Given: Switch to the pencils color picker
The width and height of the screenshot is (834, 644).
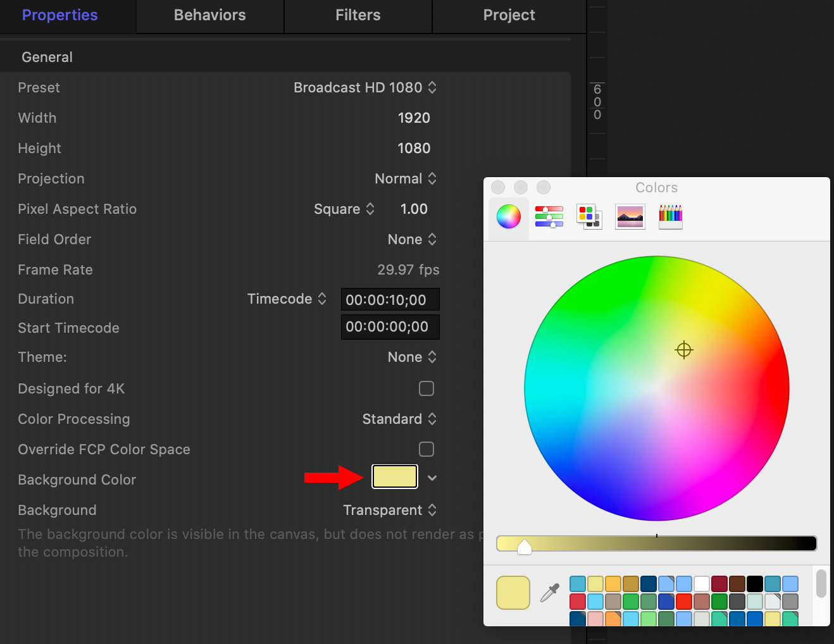Looking at the screenshot, I should 671,217.
